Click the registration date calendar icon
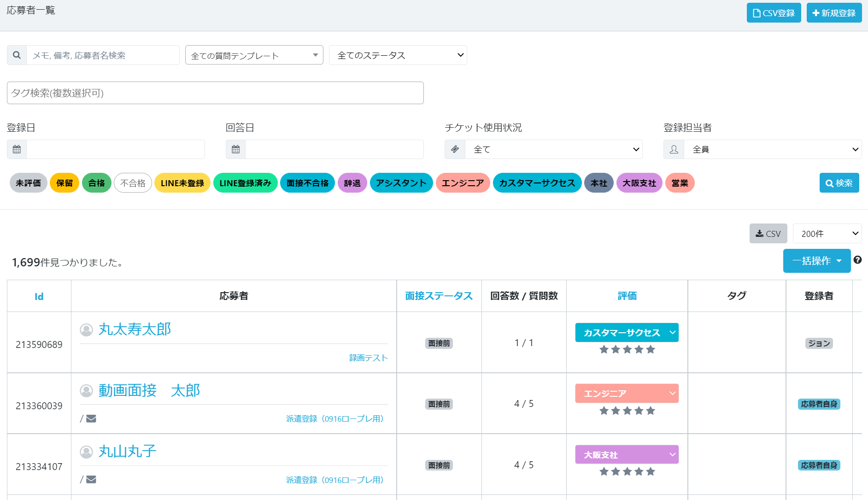Image resolution: width=868 pixels, height=500 pixels. point(17,149)
